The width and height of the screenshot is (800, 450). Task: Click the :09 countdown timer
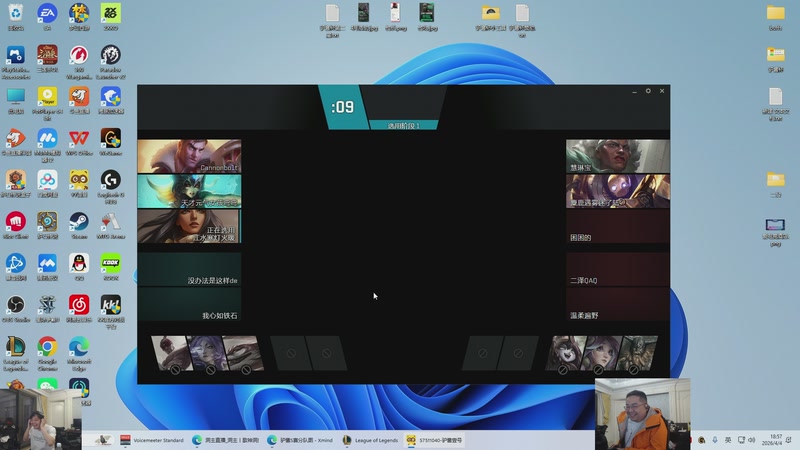click(342, 107)
